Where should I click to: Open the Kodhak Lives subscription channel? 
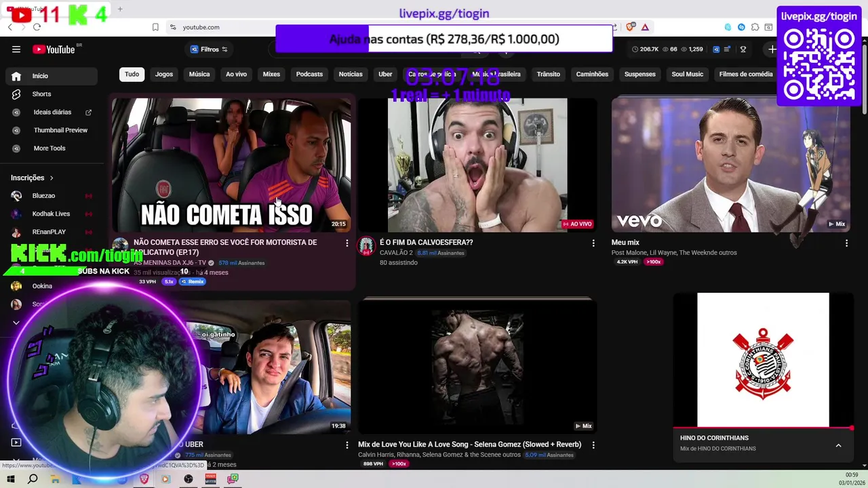point(52,213)
